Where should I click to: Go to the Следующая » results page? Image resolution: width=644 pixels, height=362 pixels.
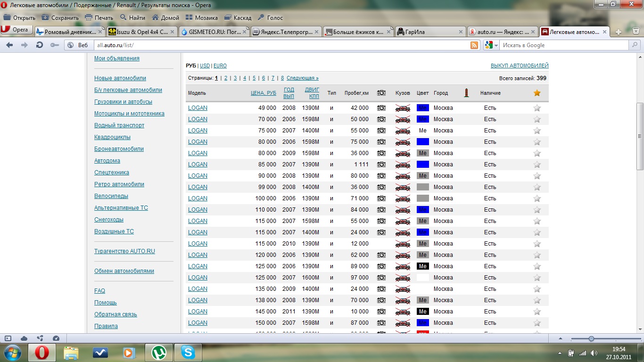302,78
